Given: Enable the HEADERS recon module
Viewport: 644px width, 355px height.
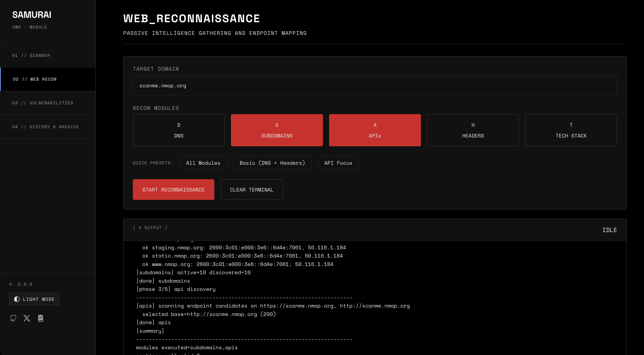Looking at the screenshot, I should coord(473,130).
